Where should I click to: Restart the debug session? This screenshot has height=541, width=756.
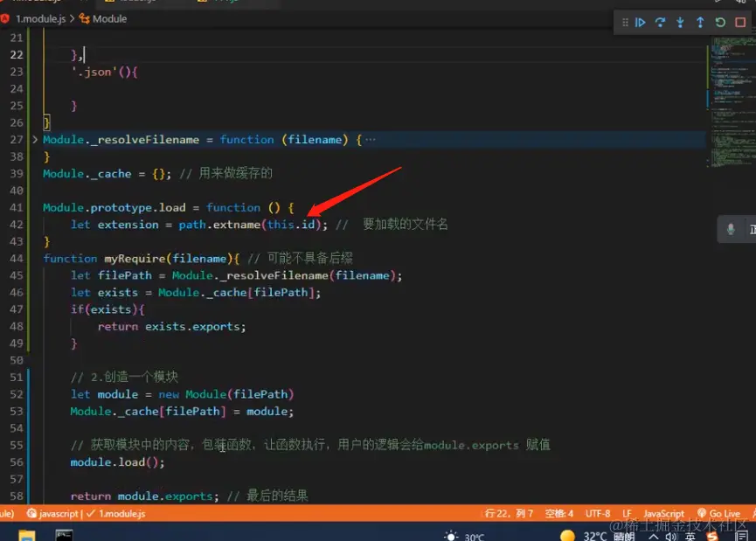(x=720, y=22)
